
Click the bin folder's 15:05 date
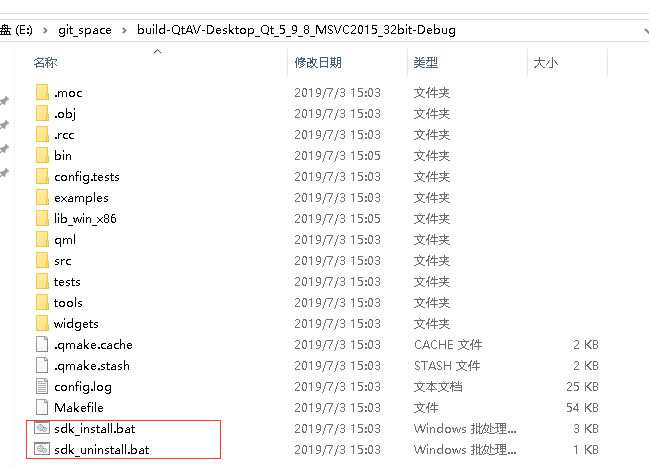click(337, 156)
